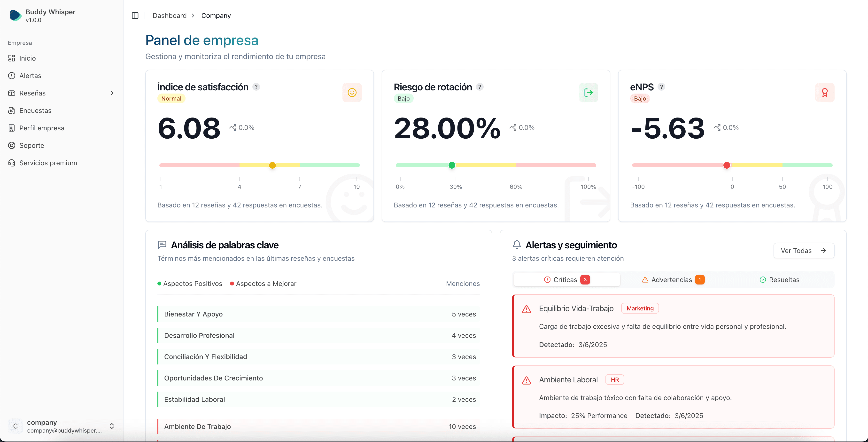Go to Encuestas in the sidebar
Viewport: 868px width, 442px height.
coord(62,110)
